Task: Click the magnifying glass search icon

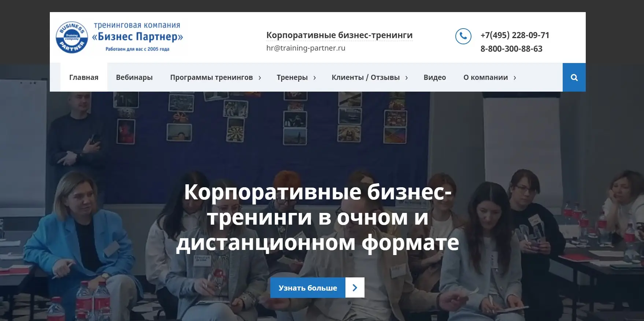Action: click(x=574, y=77)
